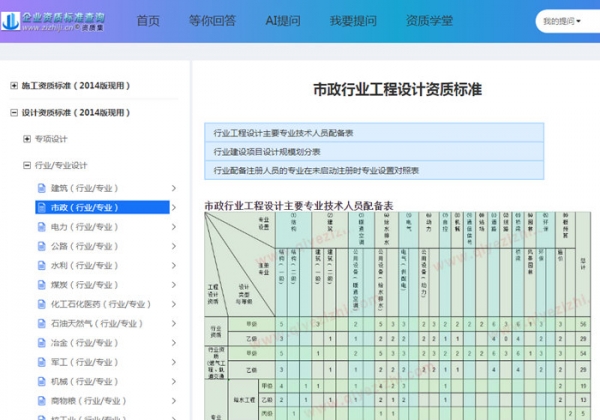
Task: Open AI提问 navigation item
Action: click(283, 21)
